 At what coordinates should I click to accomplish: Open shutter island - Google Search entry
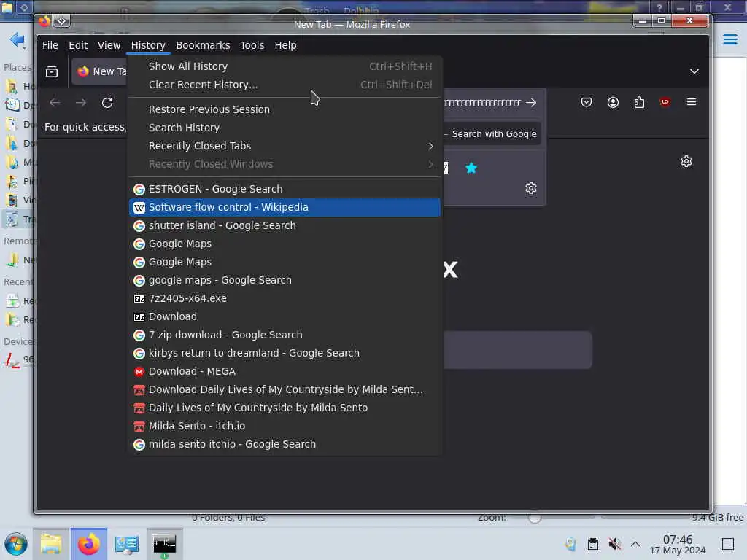click(x=285, y=225)
